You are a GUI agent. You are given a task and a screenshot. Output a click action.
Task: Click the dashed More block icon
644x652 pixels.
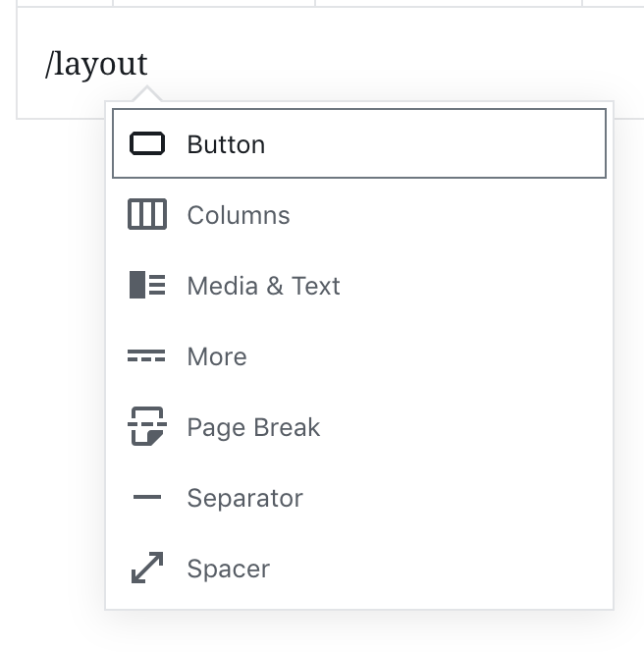147,356
